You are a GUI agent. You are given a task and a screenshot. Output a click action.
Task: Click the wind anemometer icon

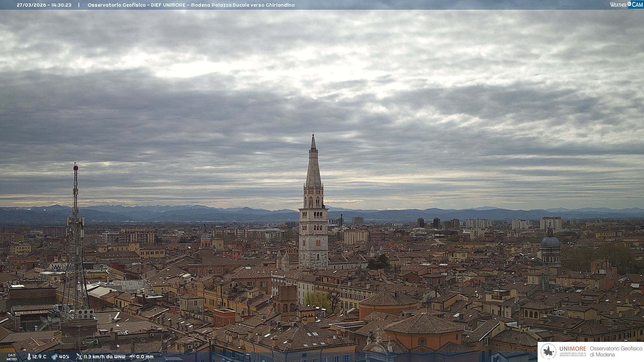pyautogui.click(x=79, y=357)
